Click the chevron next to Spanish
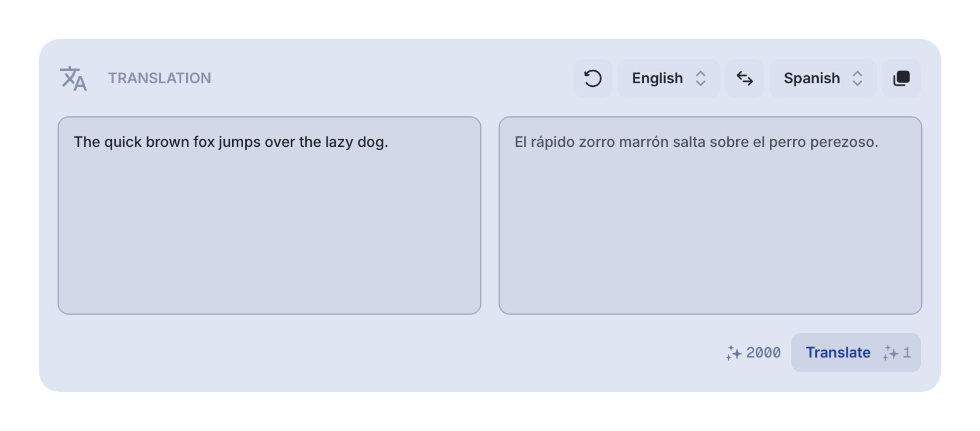The height and width of the screenshot is (431, 980). [x=858, y=78]
